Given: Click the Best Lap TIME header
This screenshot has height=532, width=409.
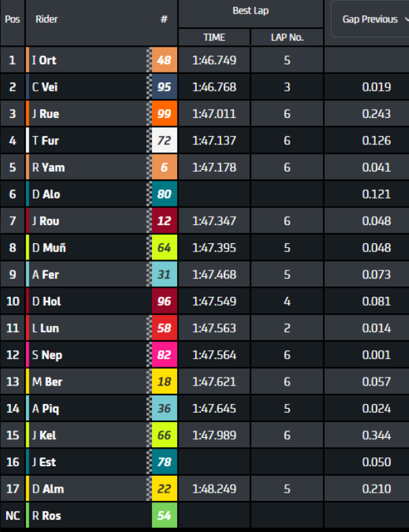Looking at the screenshot, I should 214,37.
